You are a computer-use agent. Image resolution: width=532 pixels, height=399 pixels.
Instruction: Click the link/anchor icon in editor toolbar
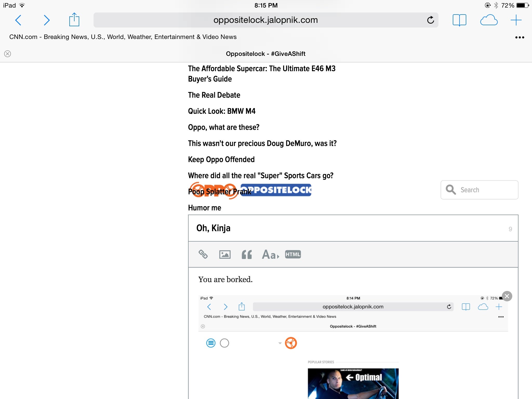coord(203,254)
